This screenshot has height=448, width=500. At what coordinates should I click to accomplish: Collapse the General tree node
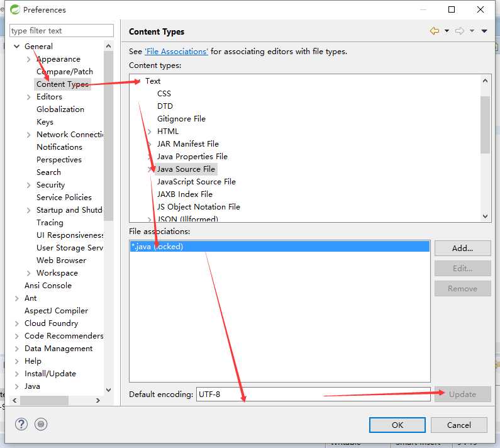coord(16,47)
